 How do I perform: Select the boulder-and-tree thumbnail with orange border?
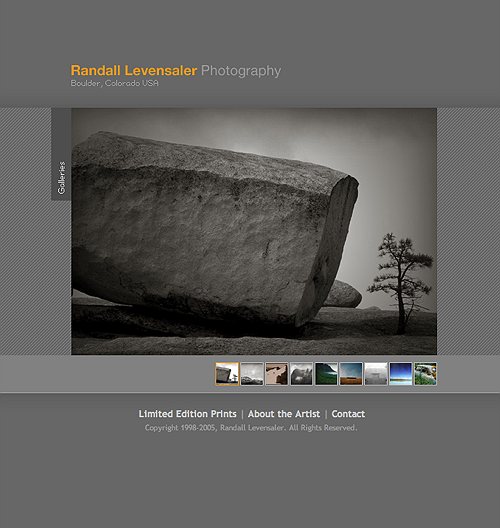tap(227, 374)
